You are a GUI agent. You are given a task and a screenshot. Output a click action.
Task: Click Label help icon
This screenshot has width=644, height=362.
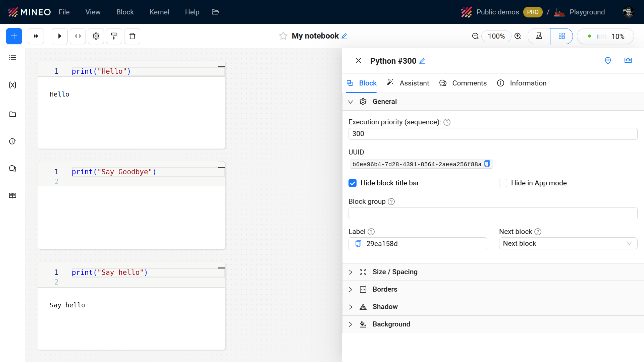click(371, 232)
